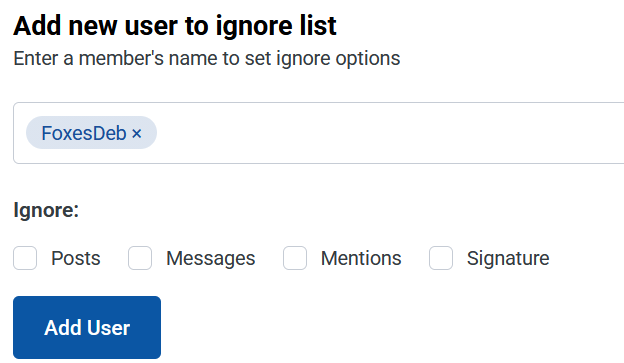
Task: Check the Mentions checkbox
Action: 295,258
